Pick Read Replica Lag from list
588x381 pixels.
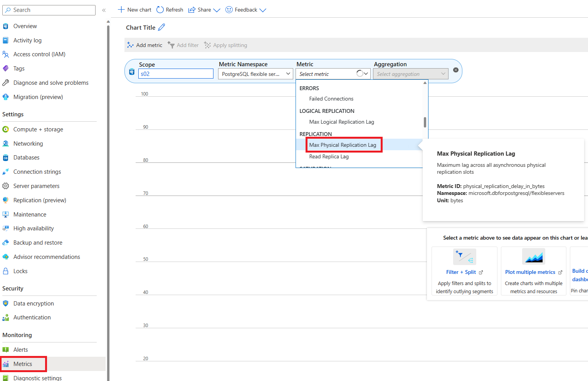coord(329,157)
